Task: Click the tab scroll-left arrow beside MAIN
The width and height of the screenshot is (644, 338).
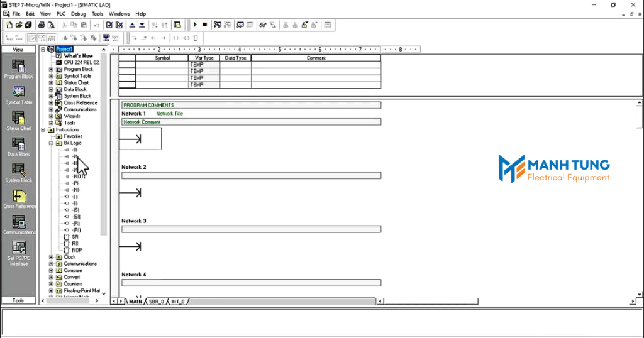Action: (114, 301)
